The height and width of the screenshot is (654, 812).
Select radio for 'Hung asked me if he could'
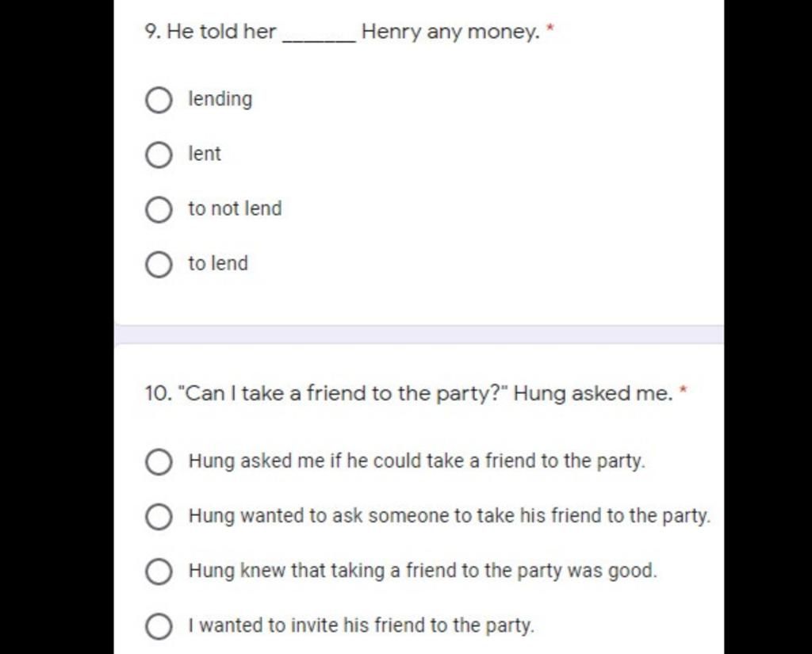pyautogui.click(x=159, y=462)
